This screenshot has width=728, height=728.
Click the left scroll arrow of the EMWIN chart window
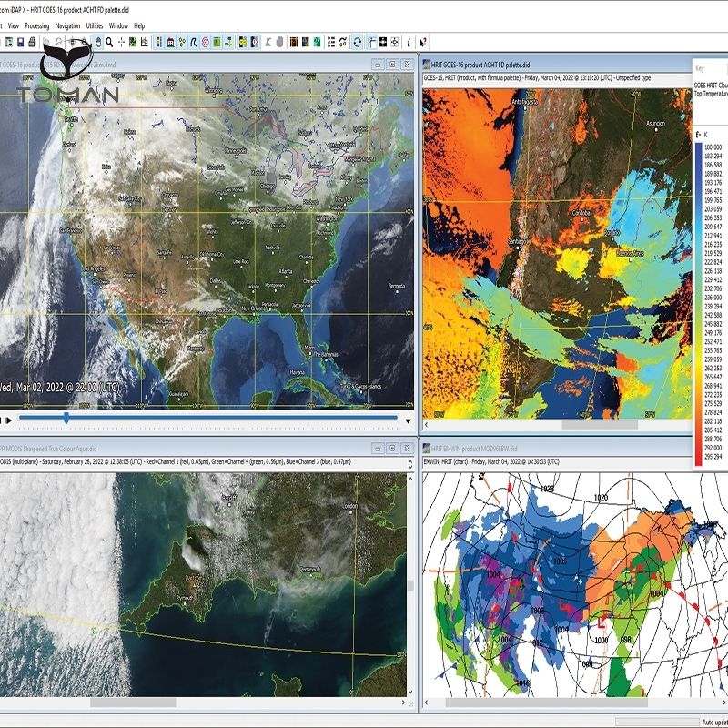click(x=427, y=703)
